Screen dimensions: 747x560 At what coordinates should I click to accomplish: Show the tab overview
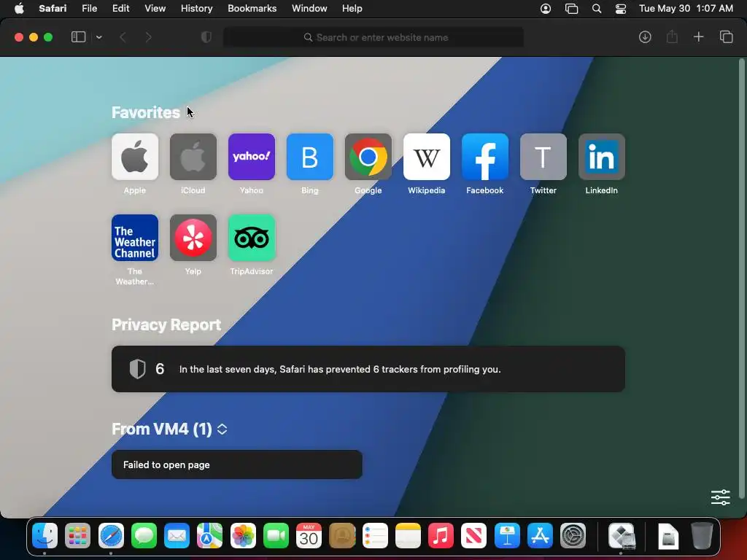pyautogui.click(x=726, y=36)
